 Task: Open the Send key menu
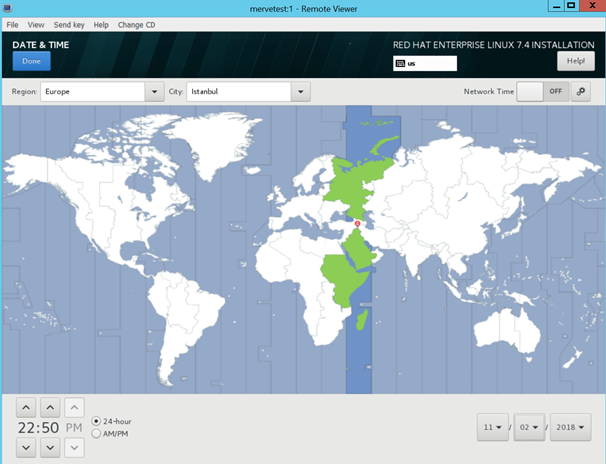(x=69, y=25)
